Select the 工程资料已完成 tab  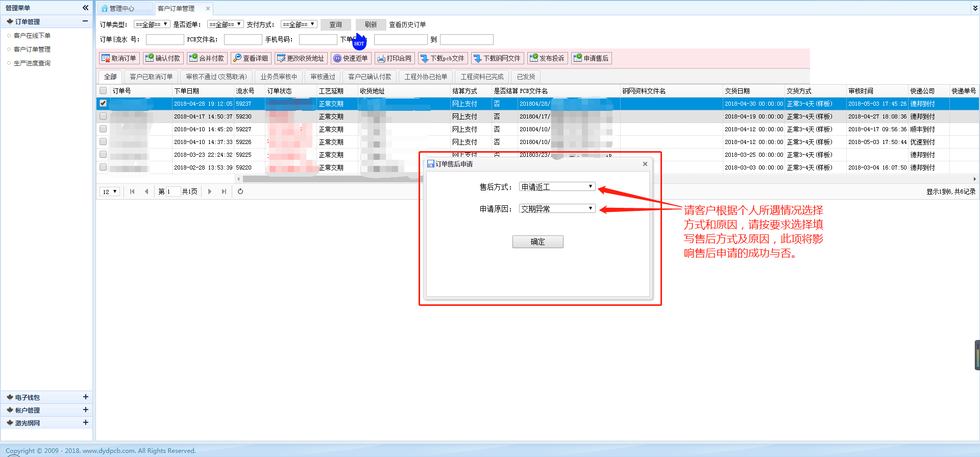(482, 77)
